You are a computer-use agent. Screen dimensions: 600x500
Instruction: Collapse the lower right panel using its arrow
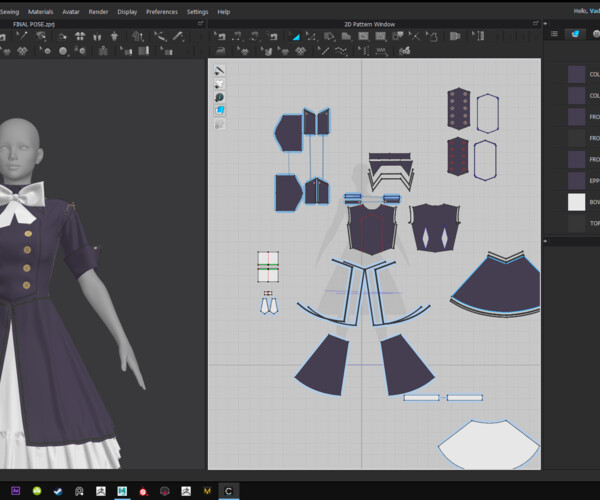(x=545, y=241)
